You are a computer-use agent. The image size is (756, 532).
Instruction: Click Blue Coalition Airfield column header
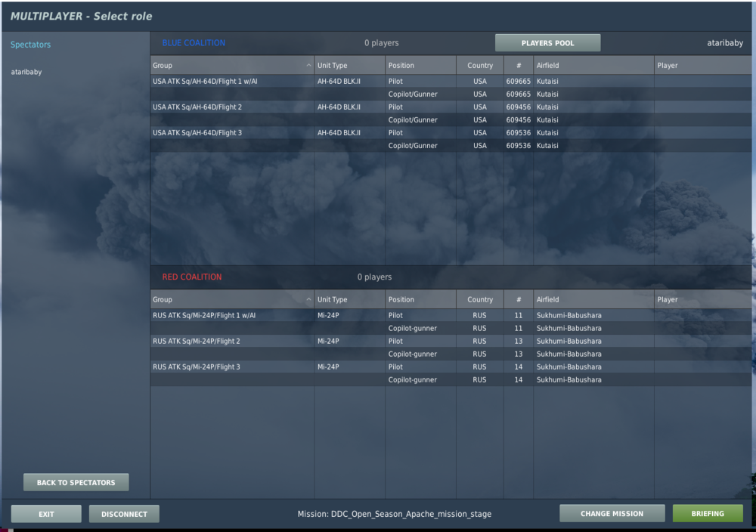tap(593, 65)
